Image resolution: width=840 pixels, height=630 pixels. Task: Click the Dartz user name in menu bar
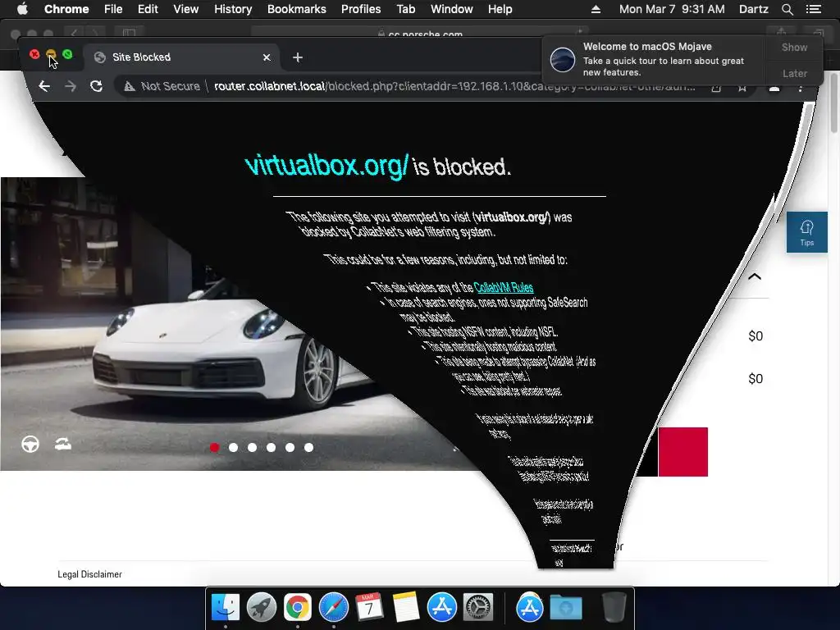(x=753, y=9)
